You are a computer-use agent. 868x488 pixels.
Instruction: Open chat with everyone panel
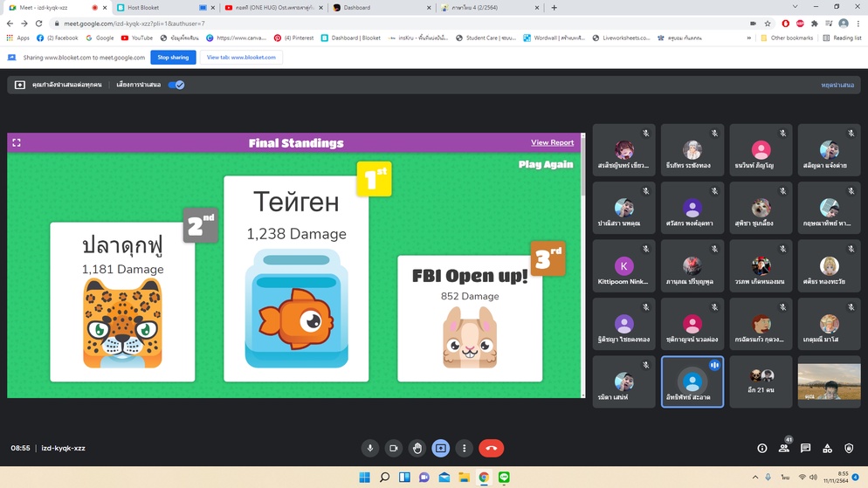(805, 448)
